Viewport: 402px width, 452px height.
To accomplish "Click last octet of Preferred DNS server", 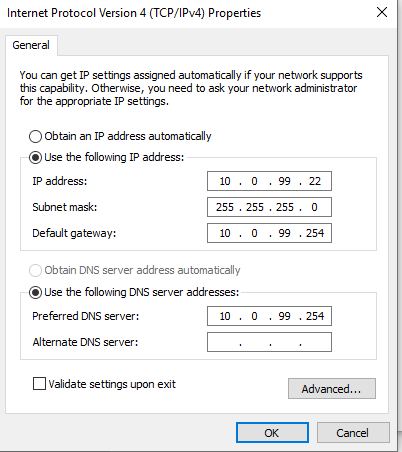I will click(315, 316).
